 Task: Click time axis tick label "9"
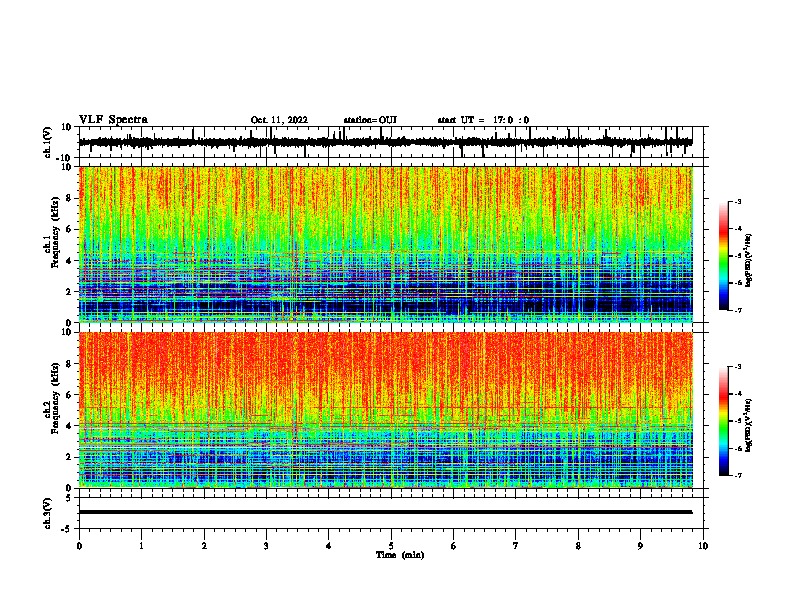tap(640, 546)
